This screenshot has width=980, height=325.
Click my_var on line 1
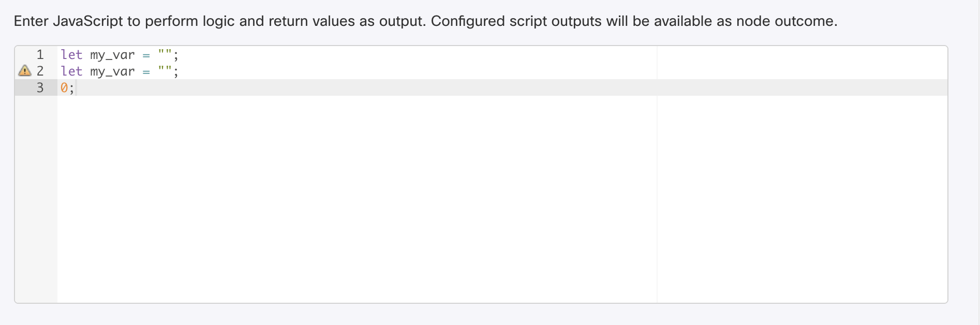click(x=112, y=55)
